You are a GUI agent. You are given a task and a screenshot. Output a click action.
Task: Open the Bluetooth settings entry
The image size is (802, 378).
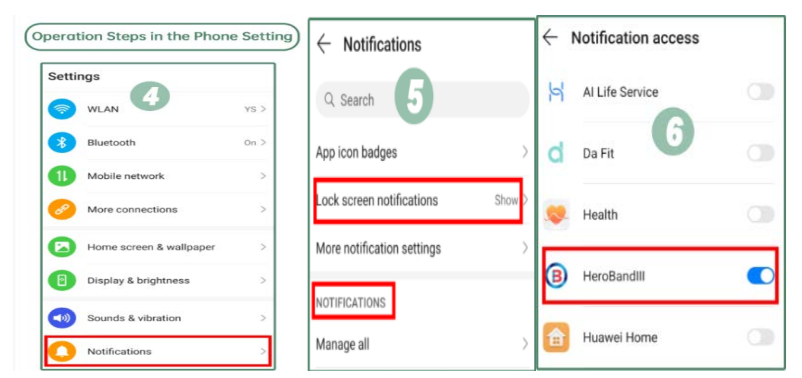coord(158,143)
